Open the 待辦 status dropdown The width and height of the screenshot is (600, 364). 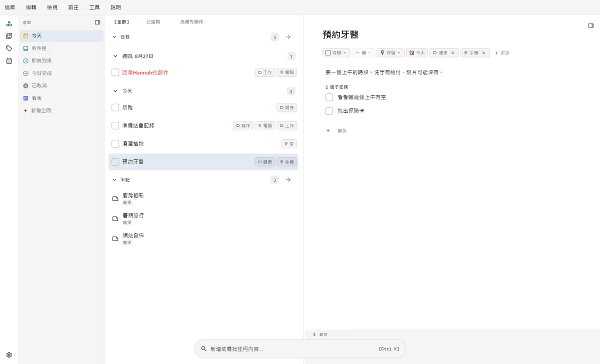tap(336, 53)
